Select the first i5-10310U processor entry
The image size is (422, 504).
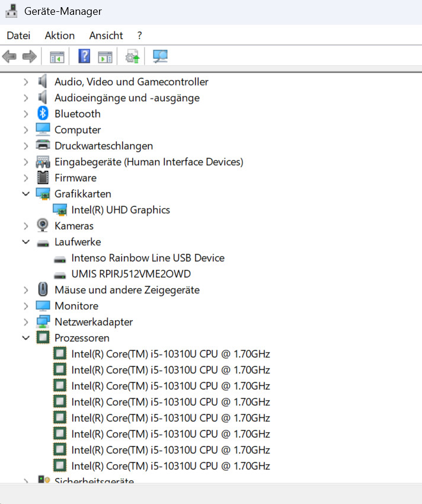click(171, 354)
